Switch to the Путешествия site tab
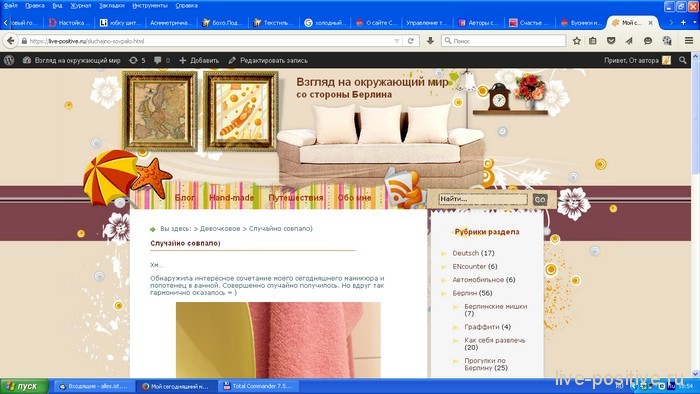 click(296, 197)
